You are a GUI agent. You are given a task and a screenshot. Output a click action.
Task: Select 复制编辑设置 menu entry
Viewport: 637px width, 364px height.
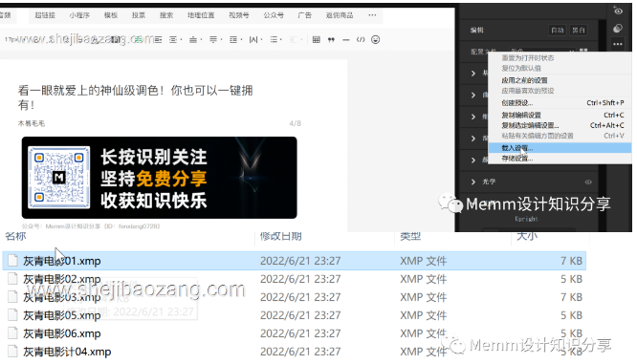point(560,115)
